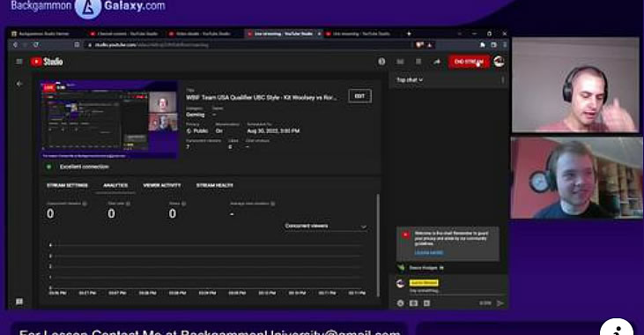
Task: Open the YouTube Studio hamburger menu
Action: tap(19, 62)
